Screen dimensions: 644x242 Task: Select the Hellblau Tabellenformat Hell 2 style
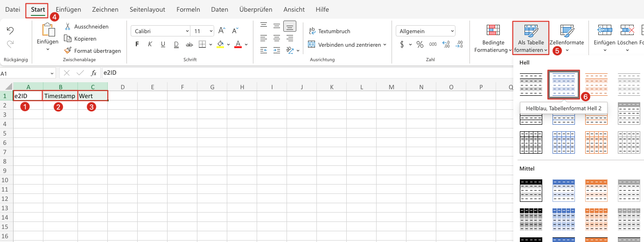point(564,84)
